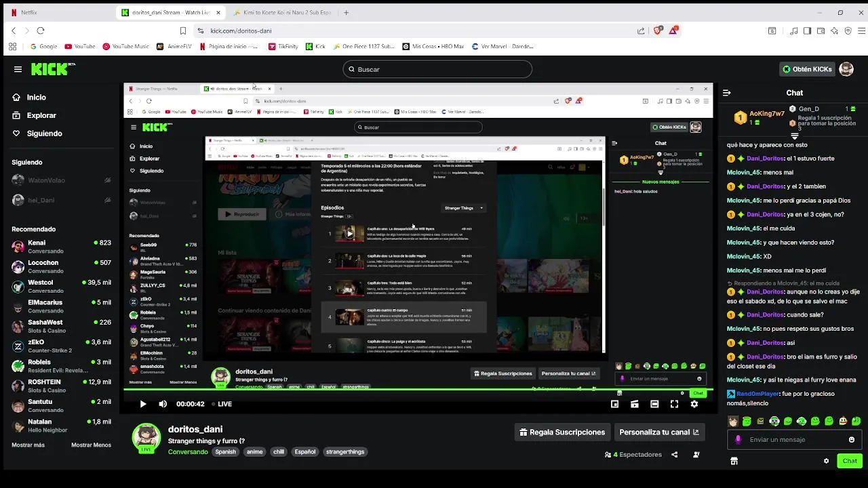Open Personaliza tu canal

pos(659,432)
